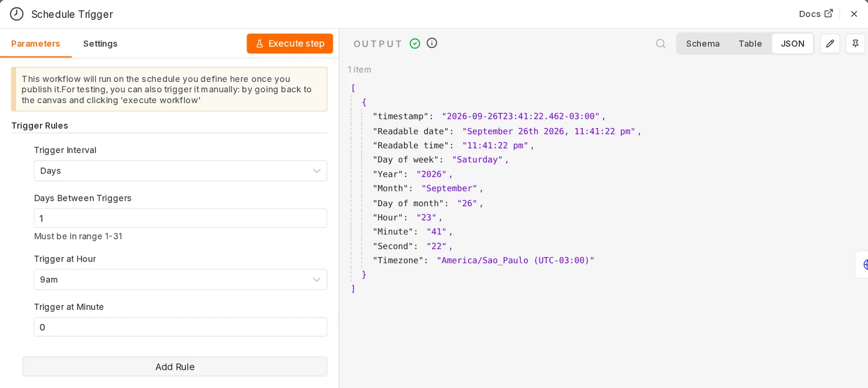Click the Add Rule button
Viewport: 868px width, 388px height.
point(175,367)
